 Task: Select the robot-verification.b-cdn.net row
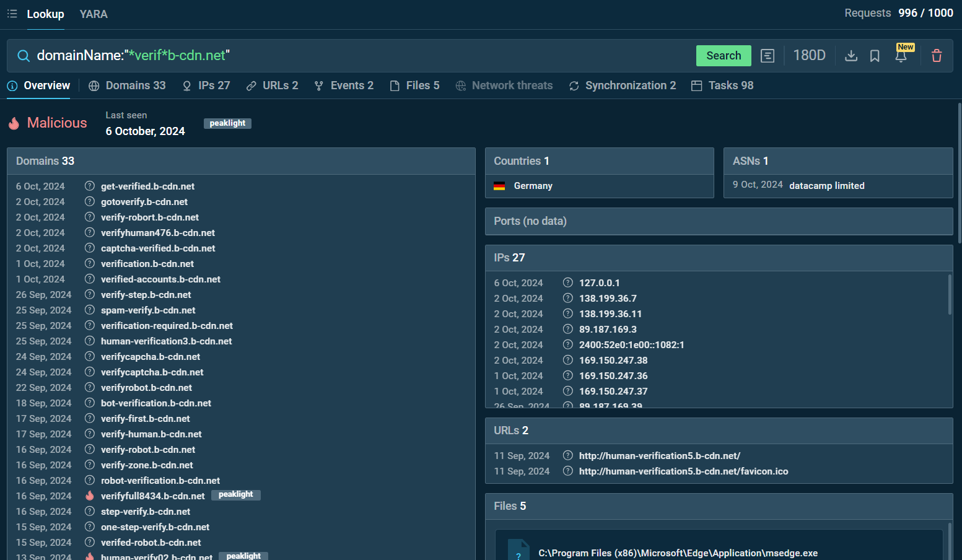pos(241,481)
